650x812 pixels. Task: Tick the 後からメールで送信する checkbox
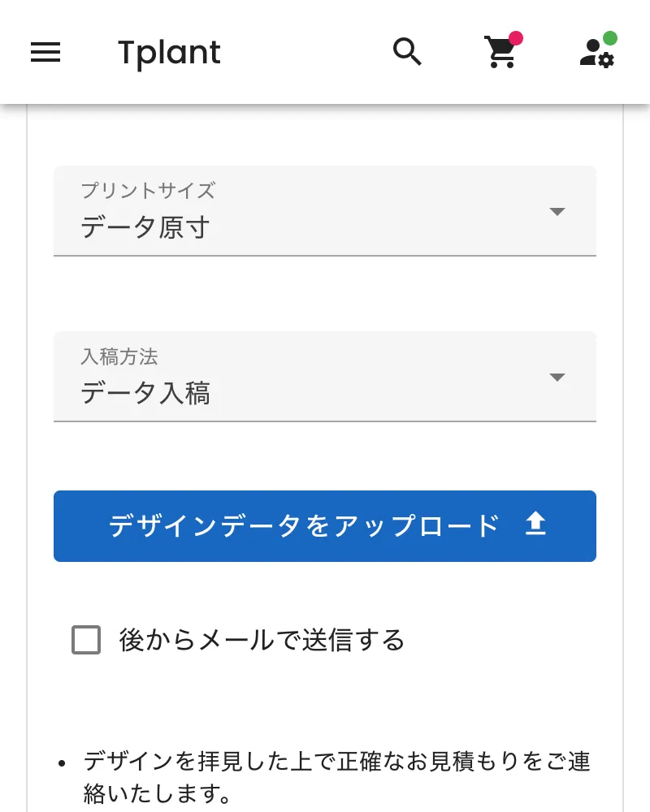(x=86, y=640)
